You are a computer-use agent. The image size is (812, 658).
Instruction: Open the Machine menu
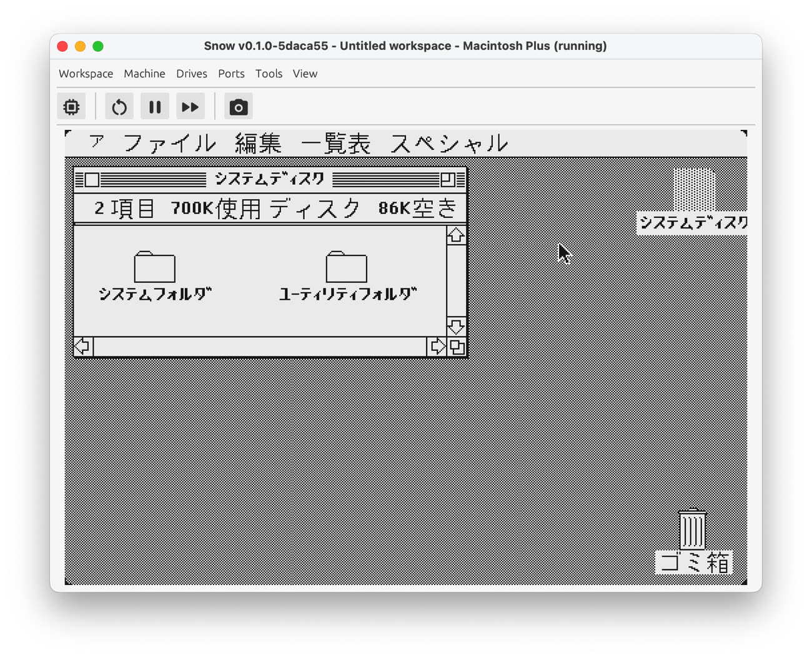[x=144, y=74]
